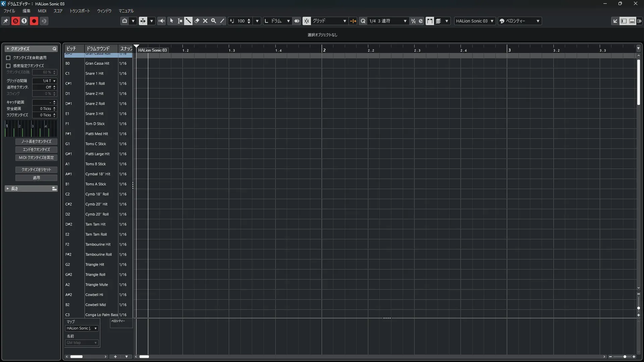Select the Object Selection arrow tool
The image size is (644, 362).
point(171,21)
